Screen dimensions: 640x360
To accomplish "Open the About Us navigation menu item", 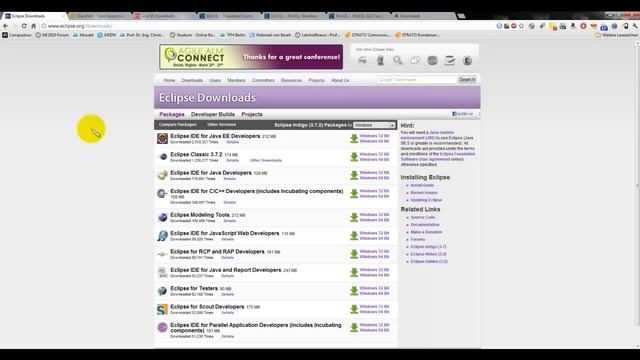I will (x=340, y=80).
